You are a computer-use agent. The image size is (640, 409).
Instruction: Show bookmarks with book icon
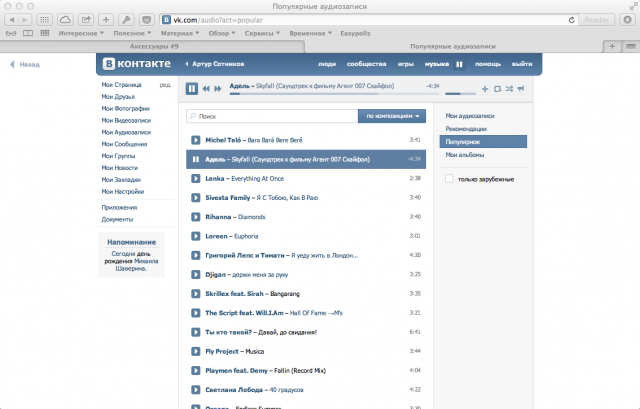tap(28, 33)
